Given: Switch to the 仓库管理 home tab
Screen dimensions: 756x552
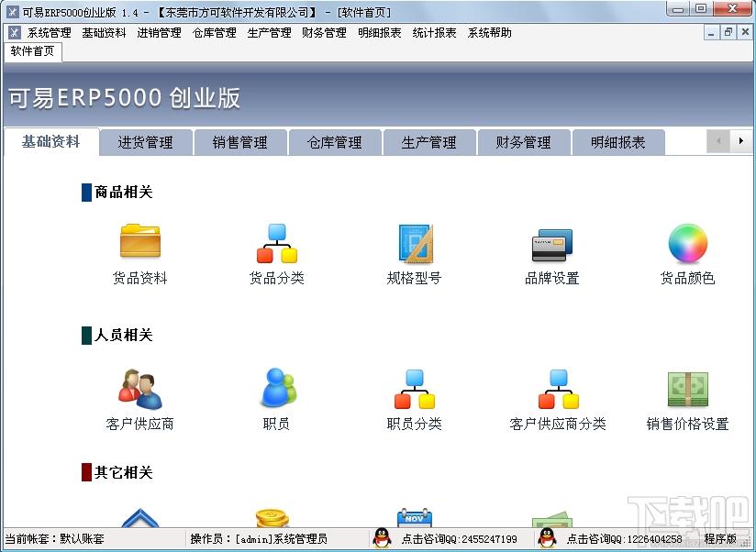Looking at the screenshot, I should [335, 142].
